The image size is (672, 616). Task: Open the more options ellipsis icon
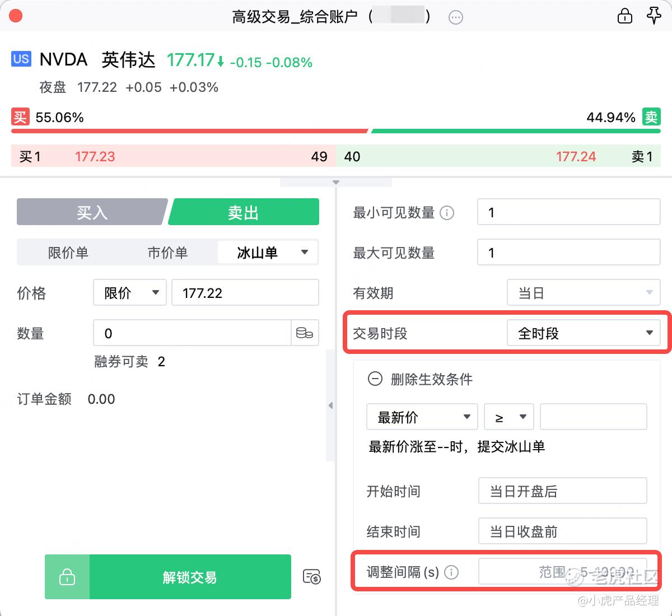click(456, 18)
